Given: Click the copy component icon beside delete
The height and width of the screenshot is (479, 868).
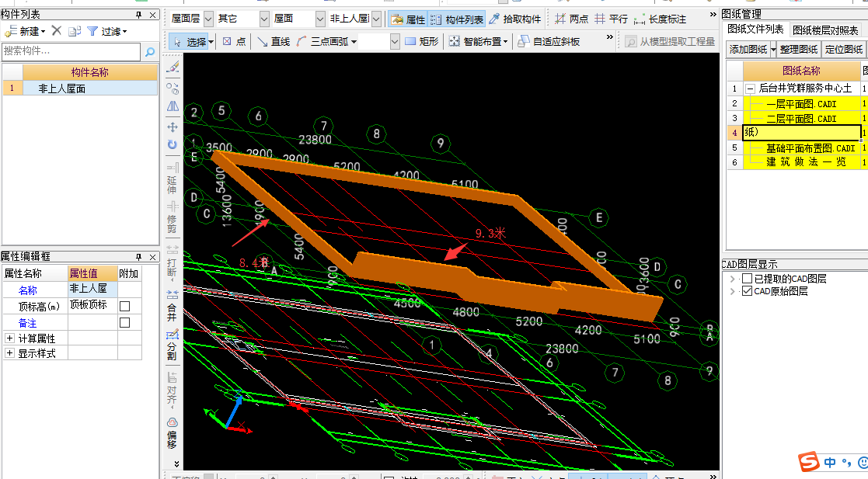Looking at the screenshot, I should click(75, 32).
